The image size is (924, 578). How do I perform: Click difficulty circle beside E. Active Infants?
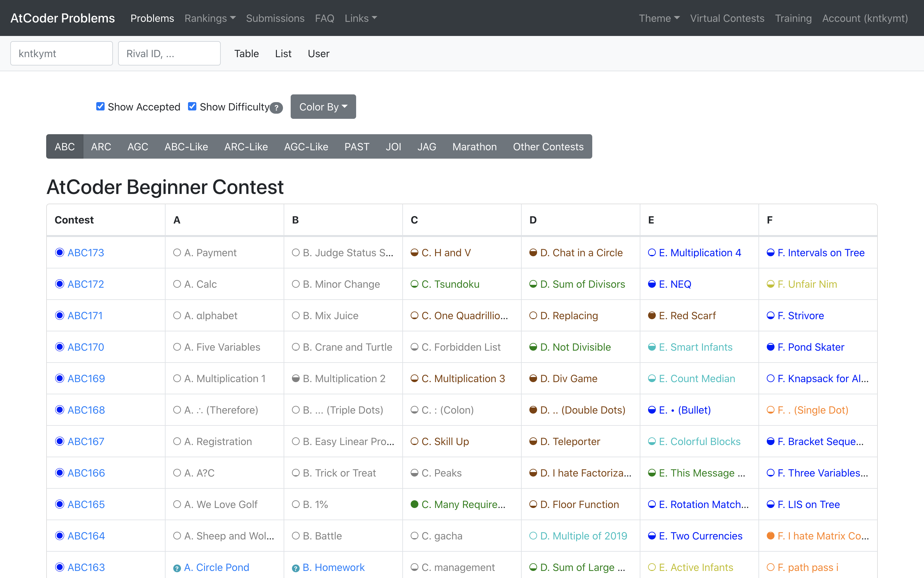652,567
